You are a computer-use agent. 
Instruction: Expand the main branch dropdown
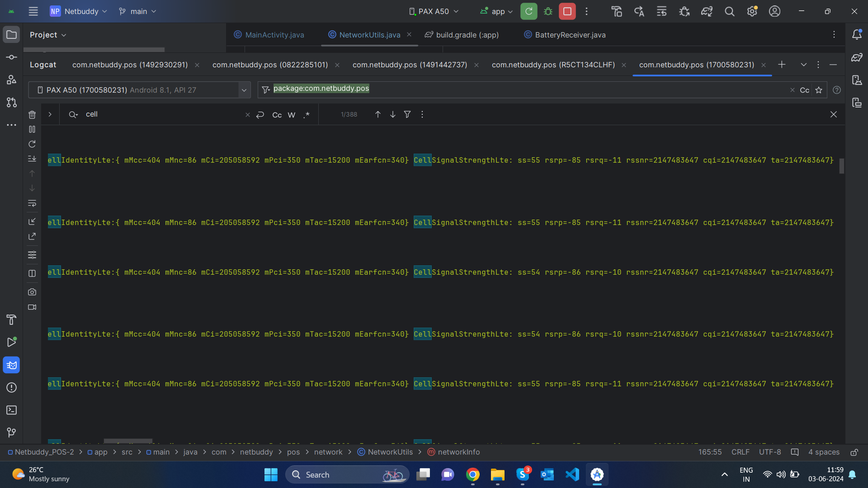pos(137,11)
